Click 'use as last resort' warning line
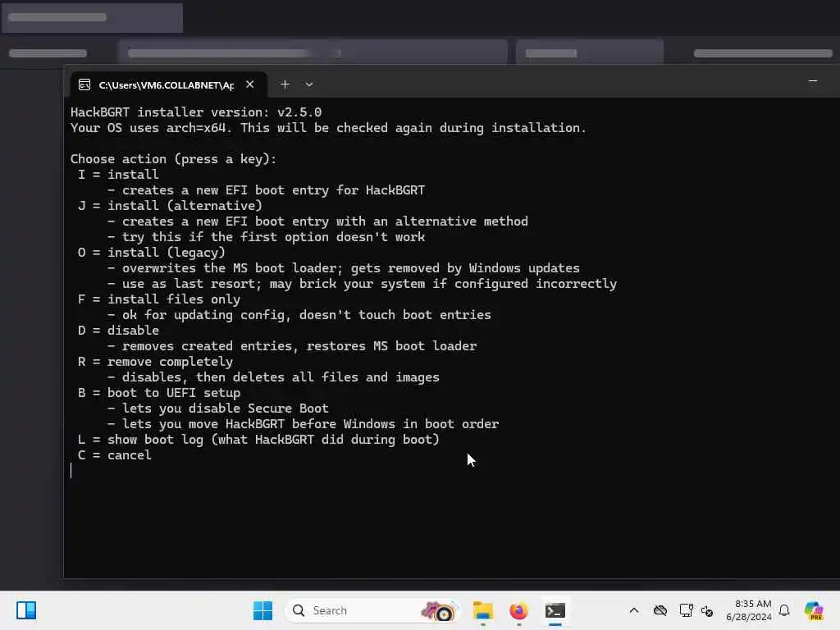 362,283
